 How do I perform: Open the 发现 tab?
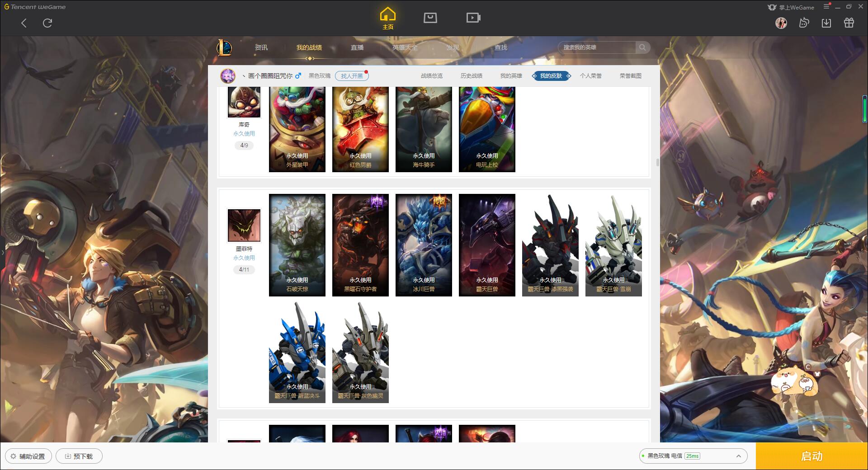(453, 47)
